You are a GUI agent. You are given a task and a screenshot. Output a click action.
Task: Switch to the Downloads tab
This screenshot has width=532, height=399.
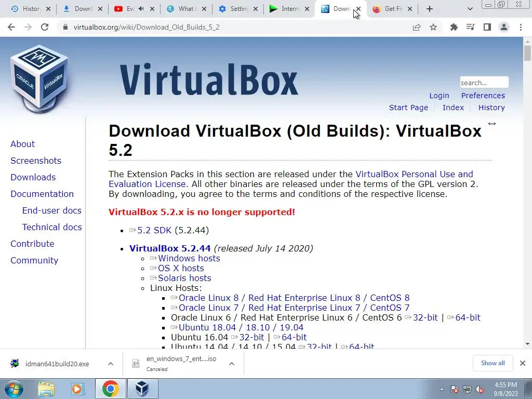(x=79, y=9)
